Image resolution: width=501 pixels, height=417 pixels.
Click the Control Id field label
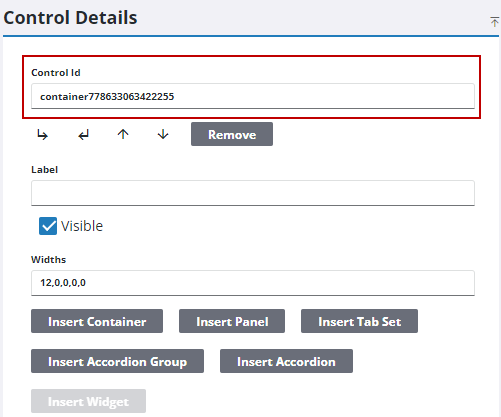pyautogui.click(x=56, y=73)
